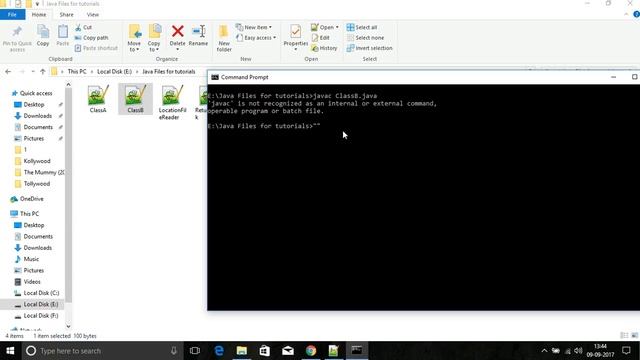This screenshot has width=640, height=360.
Task: Expand the Open dropdown arrow
Action: click(337, 27)
